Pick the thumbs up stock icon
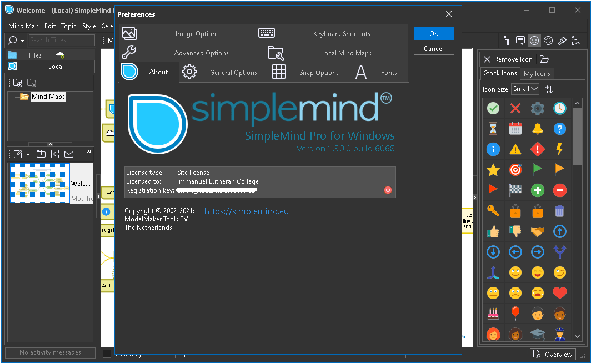Screen dimensions: 591x364 [x=493, y=231]
